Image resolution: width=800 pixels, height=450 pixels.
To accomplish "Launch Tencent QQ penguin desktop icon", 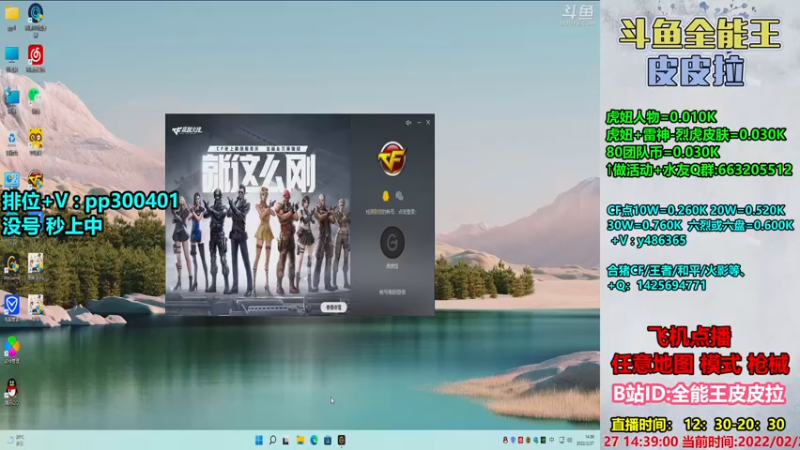I will coord(12,389).
